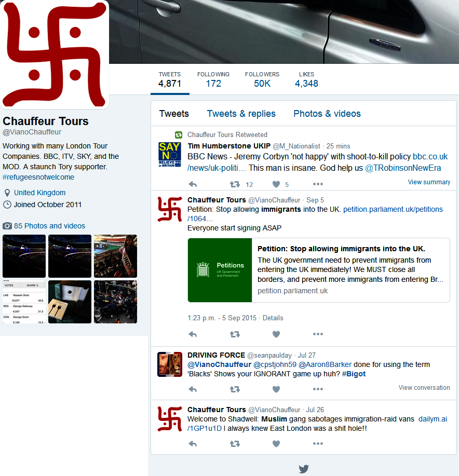Reply to the DRIVING FORCE tweet
The image size is (459, 476).
coord(193,389)
